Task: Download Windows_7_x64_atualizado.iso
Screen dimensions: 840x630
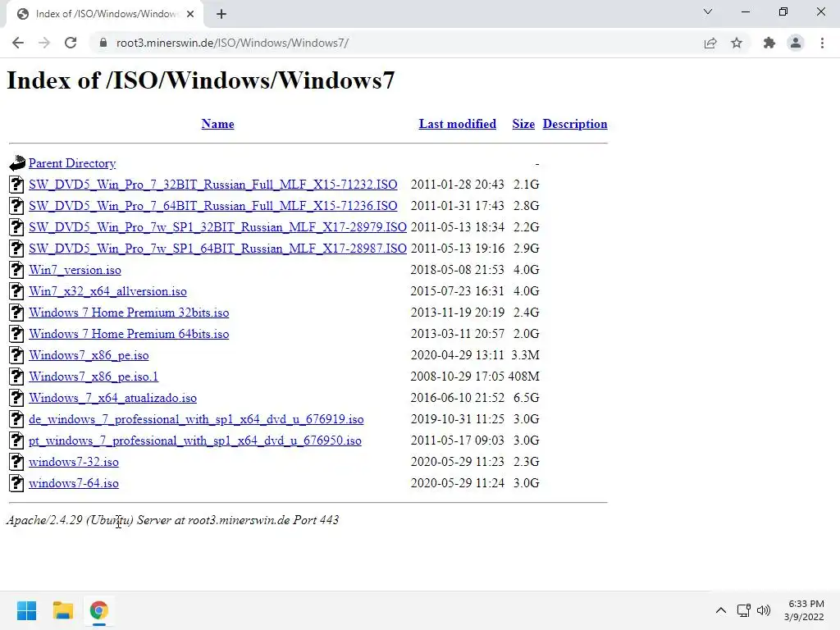Action: (x=112, y=398)
